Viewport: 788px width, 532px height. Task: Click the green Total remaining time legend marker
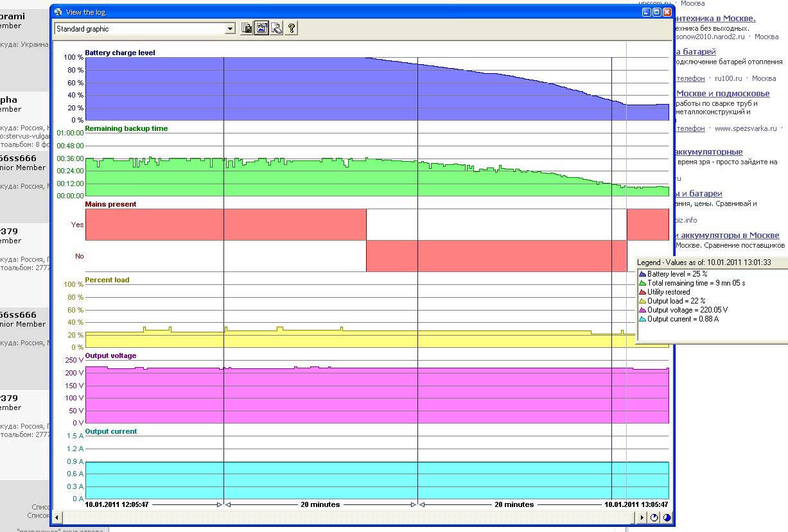pos(643,283)
